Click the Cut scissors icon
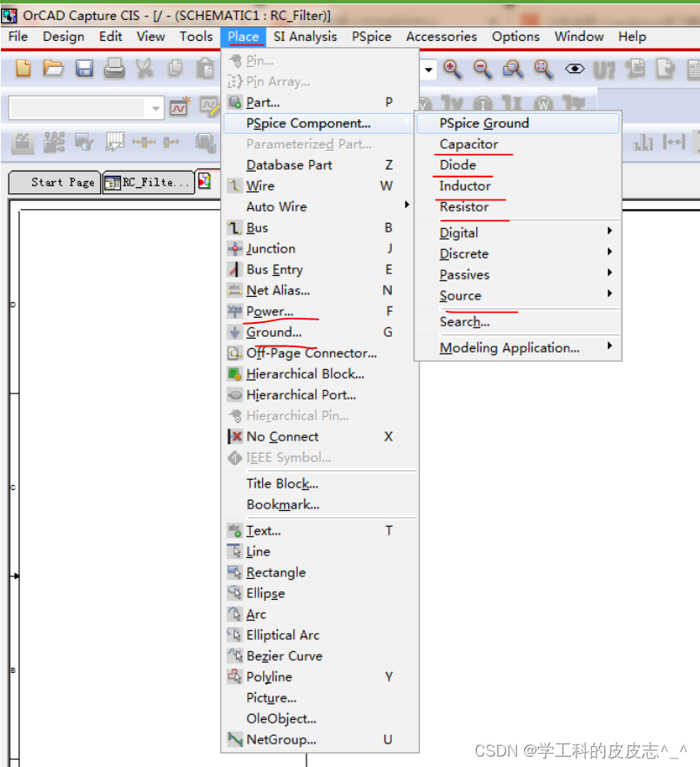 pyautogui.click(x=145, y=69)
